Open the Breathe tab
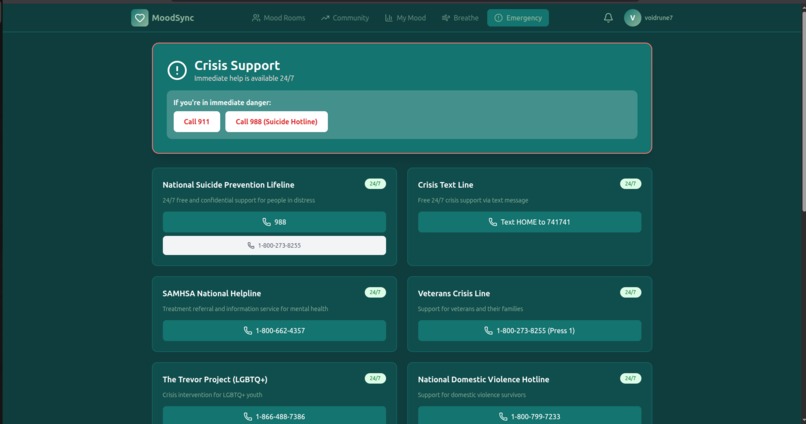This screenshot has height=424, width=806. click(460, 18)
